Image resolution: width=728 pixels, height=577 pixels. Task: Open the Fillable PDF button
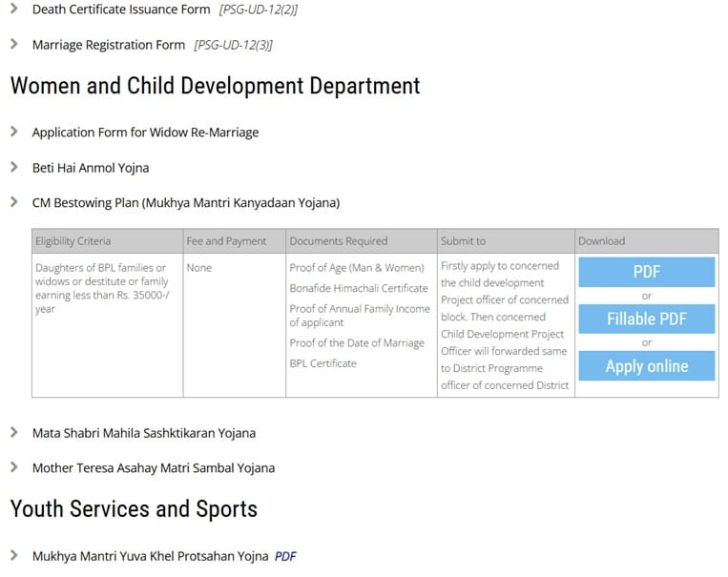tap(646, 319)
